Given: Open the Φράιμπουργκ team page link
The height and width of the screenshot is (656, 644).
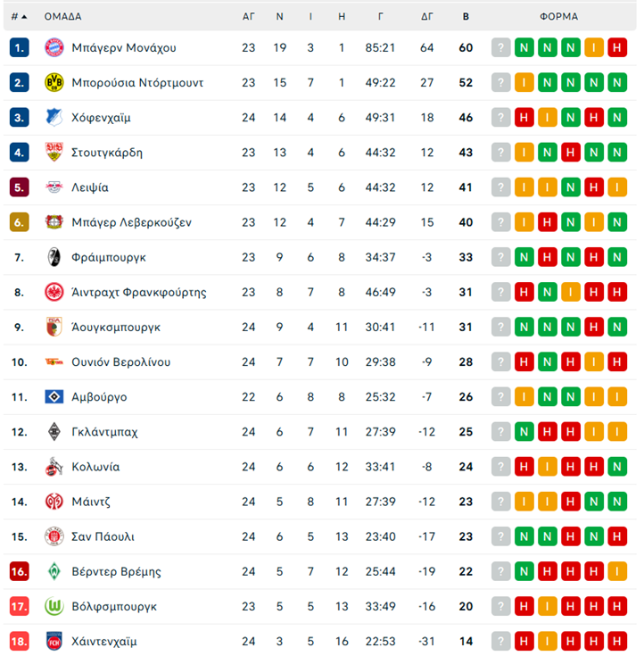Looking at the screenshot, I should click(x=109, y=257).
